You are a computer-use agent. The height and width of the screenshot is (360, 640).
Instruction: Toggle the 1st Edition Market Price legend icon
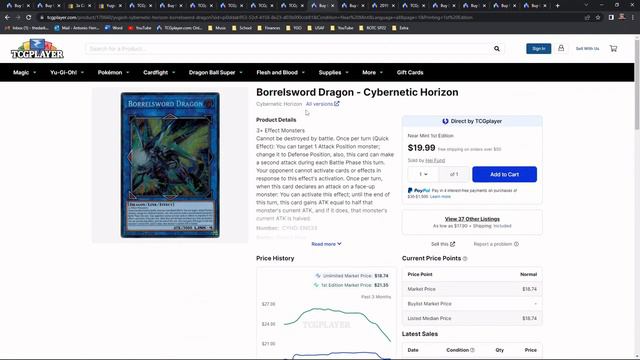[316, 285]
